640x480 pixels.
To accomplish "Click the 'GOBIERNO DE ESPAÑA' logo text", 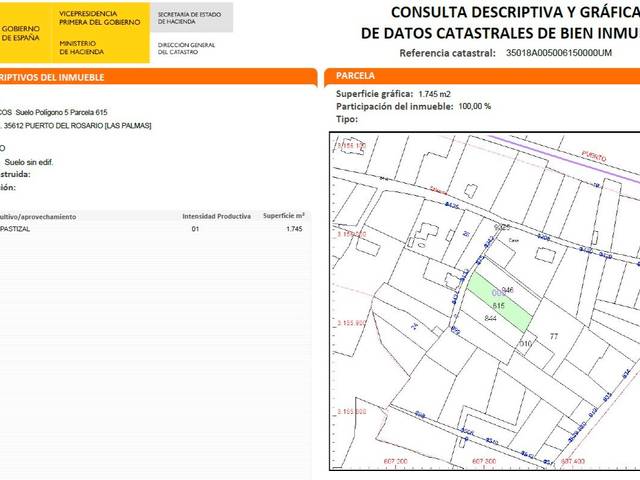I will (20, 33).
